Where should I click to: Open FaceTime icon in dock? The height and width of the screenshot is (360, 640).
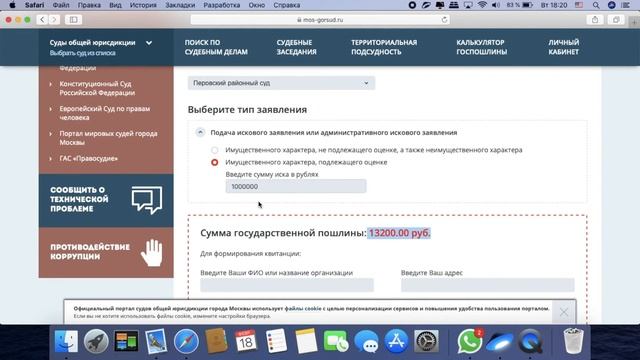click(x=336, y=341)
